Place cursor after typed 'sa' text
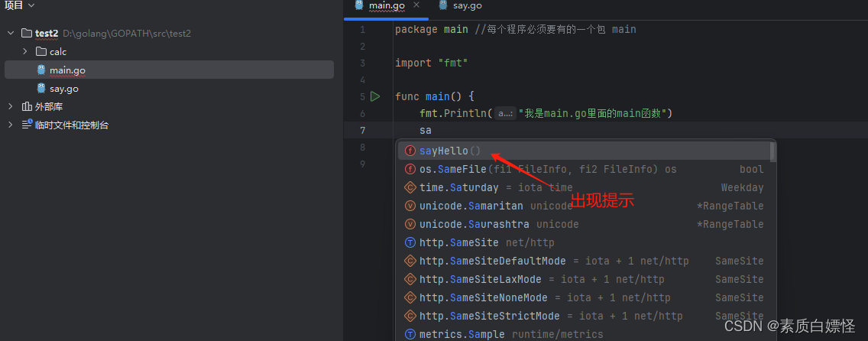Image resolution: width=868 pixels, height=341 pixels. point(432,131)
